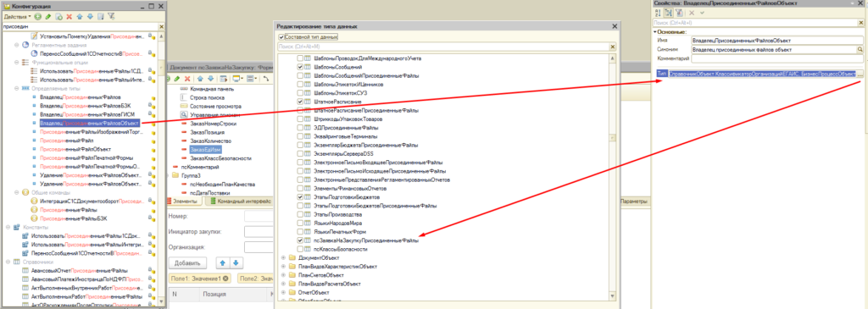Check the ЯзыкиПечатныхФорм checkbox
868x309 pixels.
pos(300,232)
